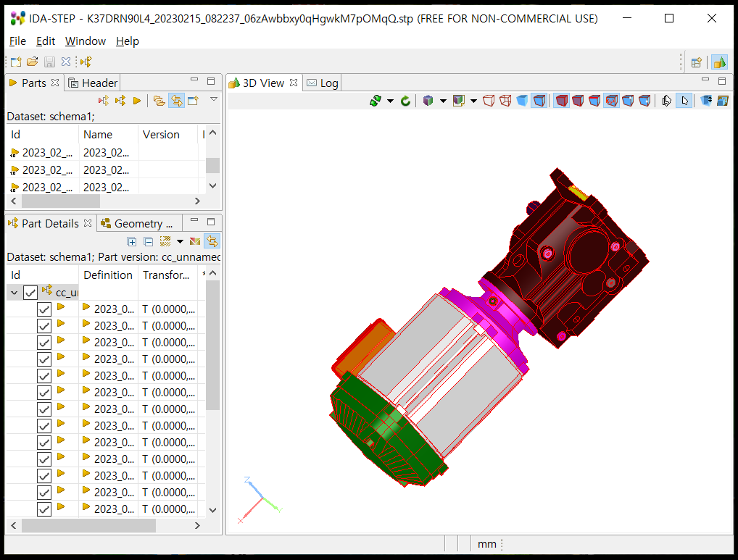Click the red-yellow envelope icon in Part Details
738x560 pixels.
point(195,242)
